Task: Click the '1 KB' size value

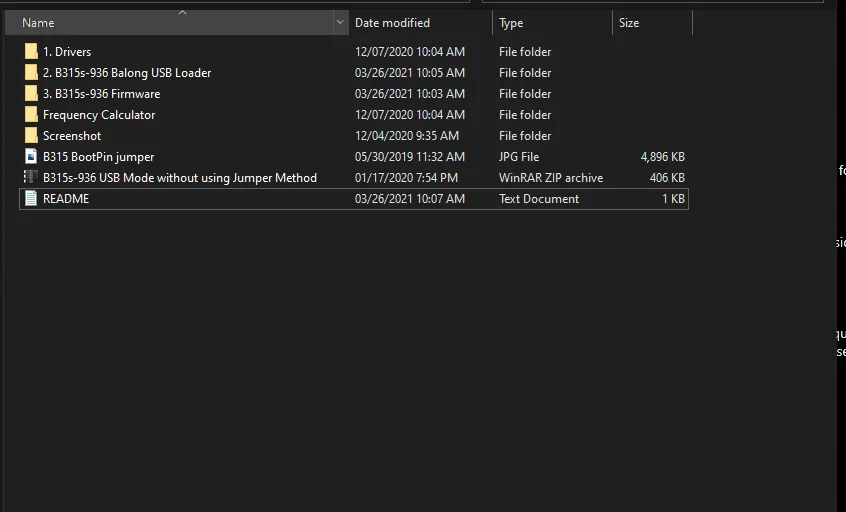Action: coord(673,199)
